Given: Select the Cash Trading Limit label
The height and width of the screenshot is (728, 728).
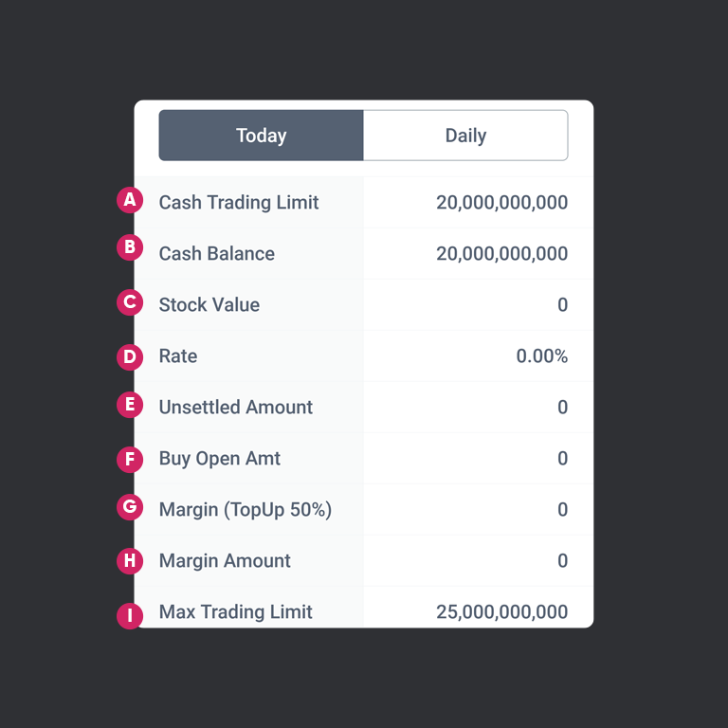Looking at the screenshot, I should click(239, 203).
